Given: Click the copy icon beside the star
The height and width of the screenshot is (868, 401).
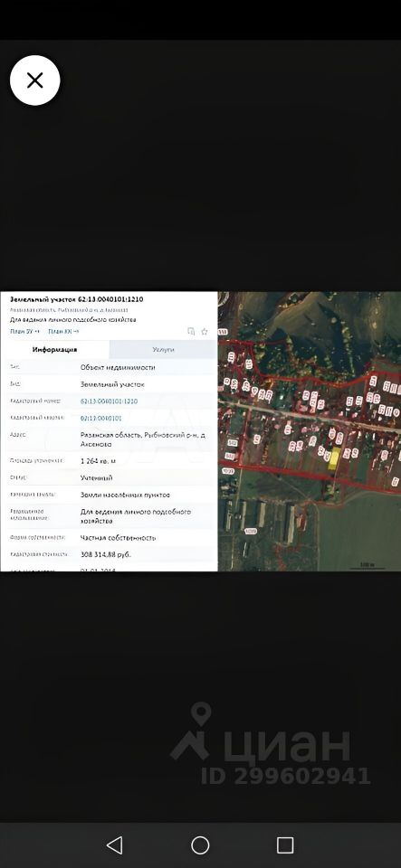Looking at the screenshot, I should point(191,332).
